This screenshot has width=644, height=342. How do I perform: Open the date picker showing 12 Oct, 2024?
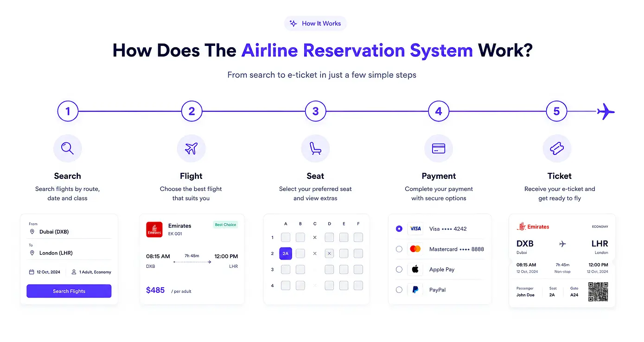click(45, 272)
